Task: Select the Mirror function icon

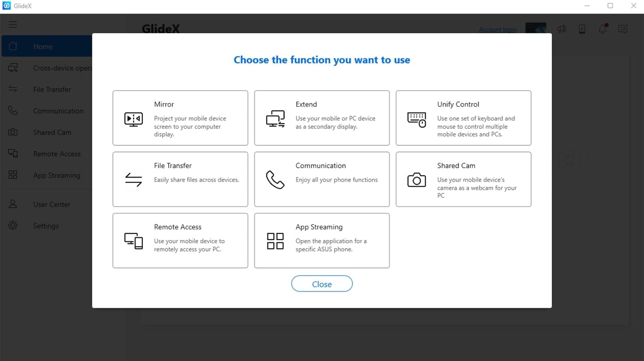Action: 133,118
